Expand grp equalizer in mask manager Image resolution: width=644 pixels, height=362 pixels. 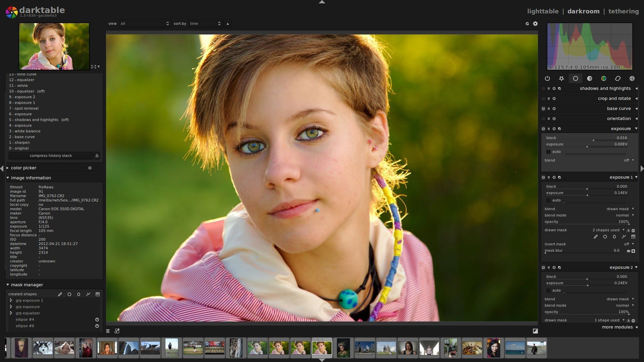tap(11, 313)
